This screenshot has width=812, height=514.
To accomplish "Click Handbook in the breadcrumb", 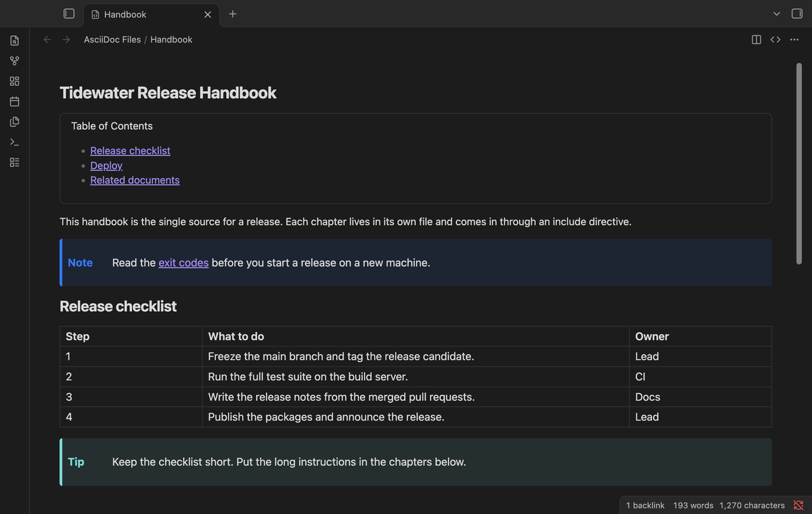I will [171, 39].
